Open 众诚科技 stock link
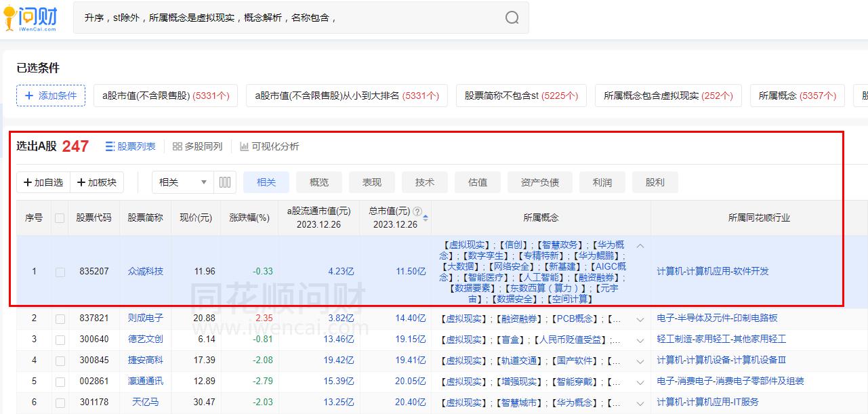Image resolution: width=868 pixels, height=414 pixels. pos(146,272)
